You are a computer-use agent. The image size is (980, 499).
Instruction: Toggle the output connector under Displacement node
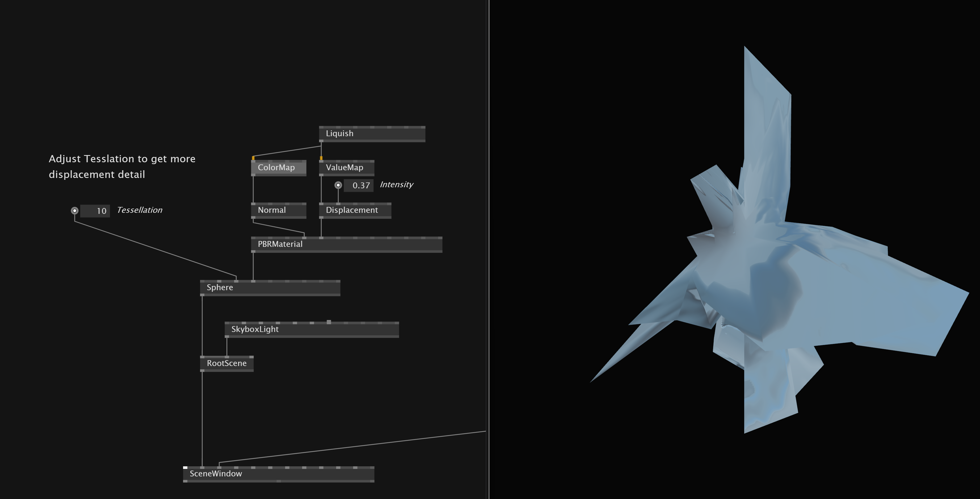(322, 218)
